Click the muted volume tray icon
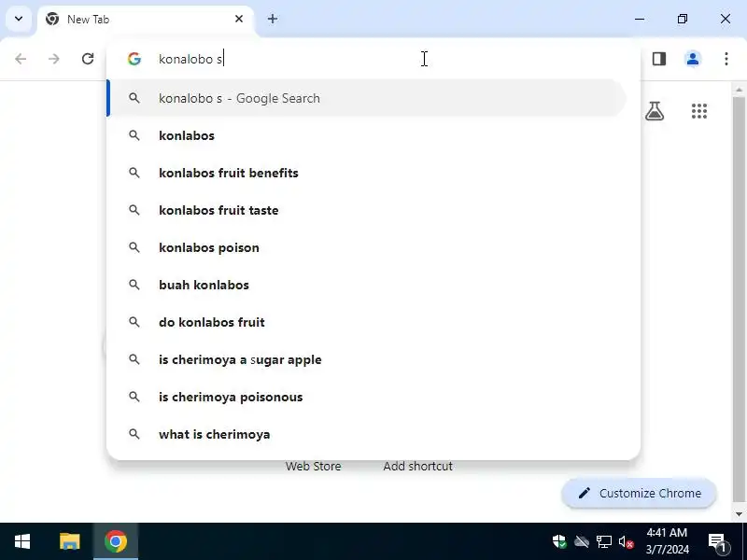 coord(626,541)
